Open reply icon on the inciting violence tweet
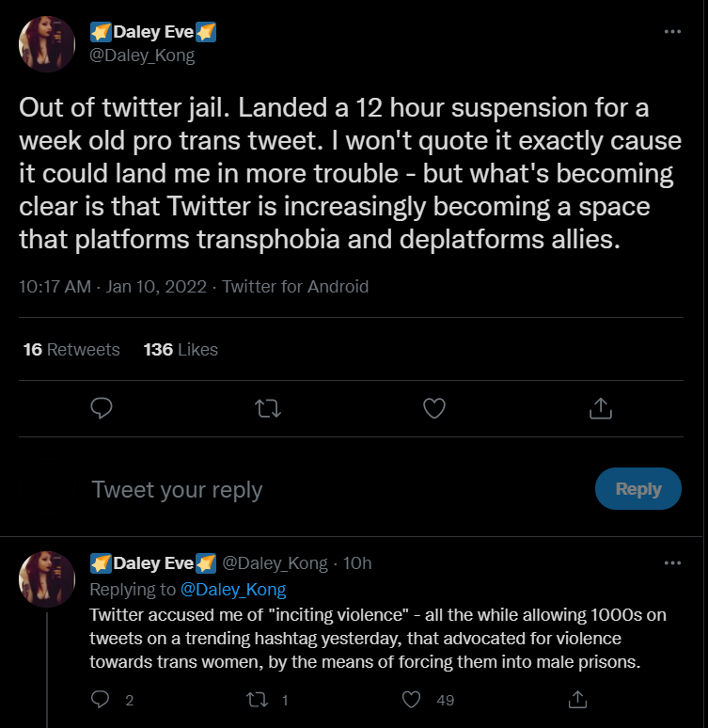The height and width of the screenshot is (728, 708). [x=100, y=699]
